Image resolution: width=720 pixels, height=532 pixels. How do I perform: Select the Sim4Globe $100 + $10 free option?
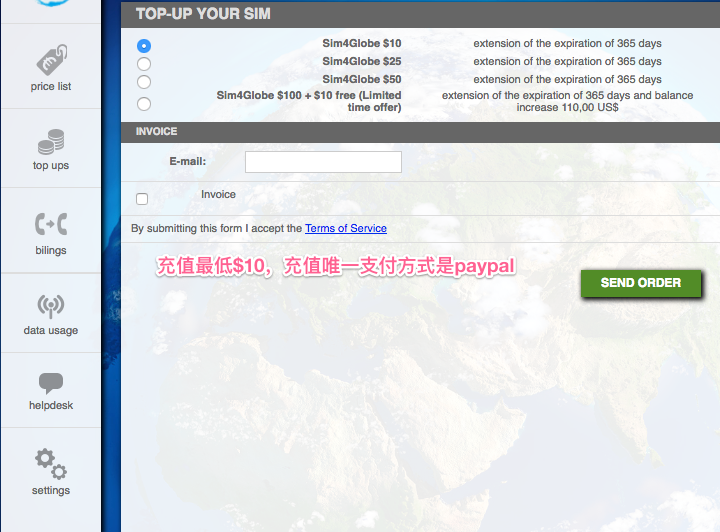tap(144, 104)
